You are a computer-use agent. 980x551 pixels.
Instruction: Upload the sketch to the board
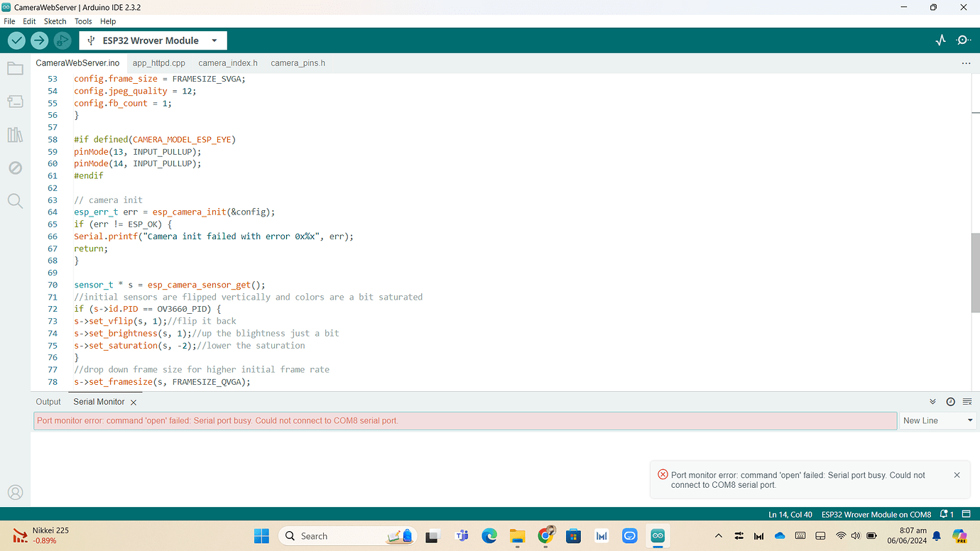coord(39,40)
